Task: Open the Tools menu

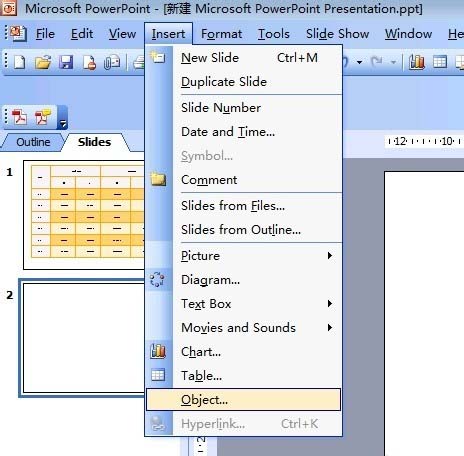Action: (x=274, y=34)
